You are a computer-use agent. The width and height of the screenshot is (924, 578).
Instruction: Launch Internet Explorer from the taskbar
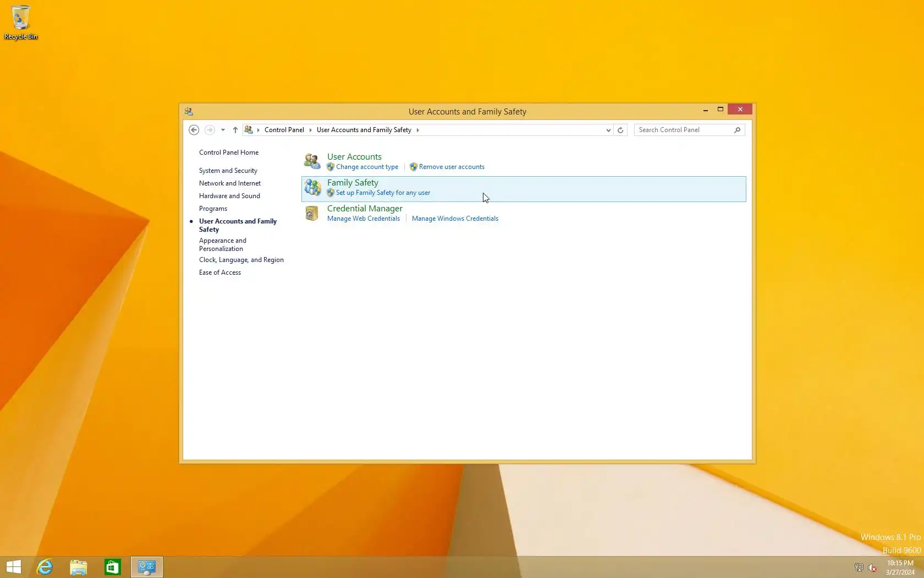click(45, 567)
